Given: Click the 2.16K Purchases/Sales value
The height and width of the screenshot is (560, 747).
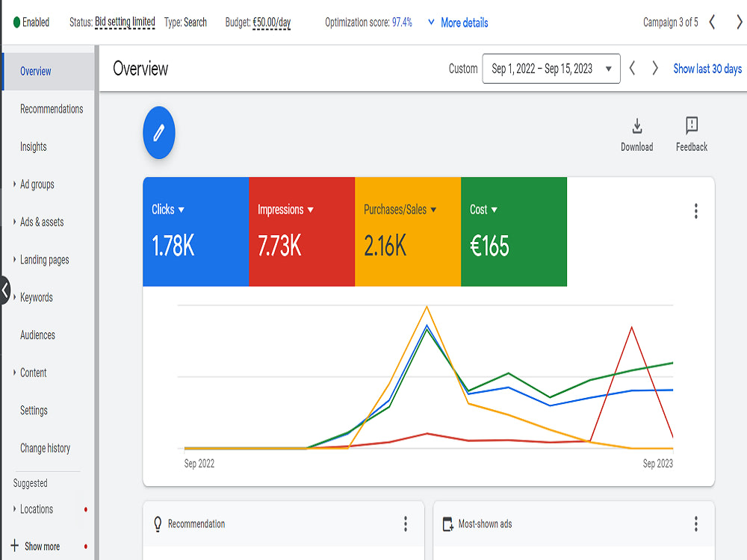Looking at the screenshot, I should coord(385,246).
